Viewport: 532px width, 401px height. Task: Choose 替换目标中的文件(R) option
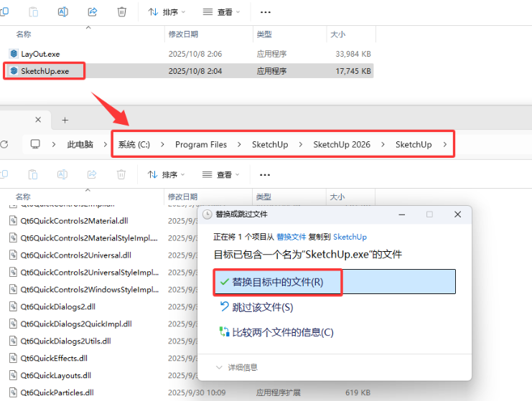pos(277,282)
